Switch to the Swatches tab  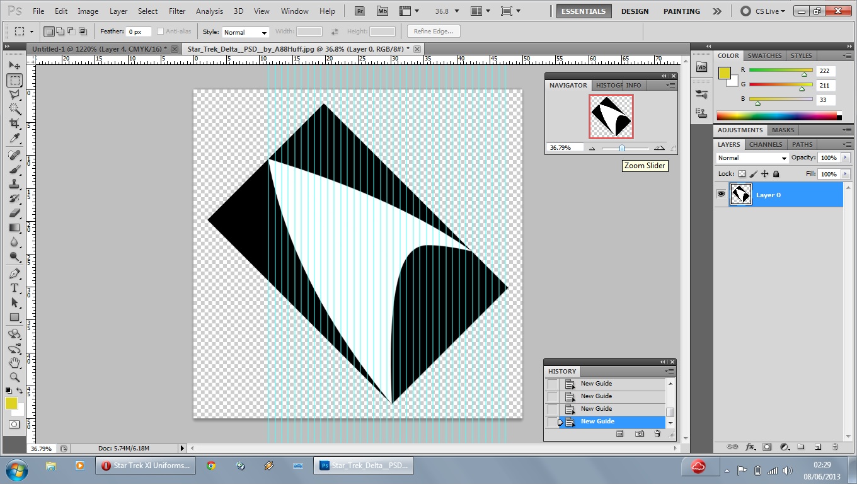(x=764, y=55)
